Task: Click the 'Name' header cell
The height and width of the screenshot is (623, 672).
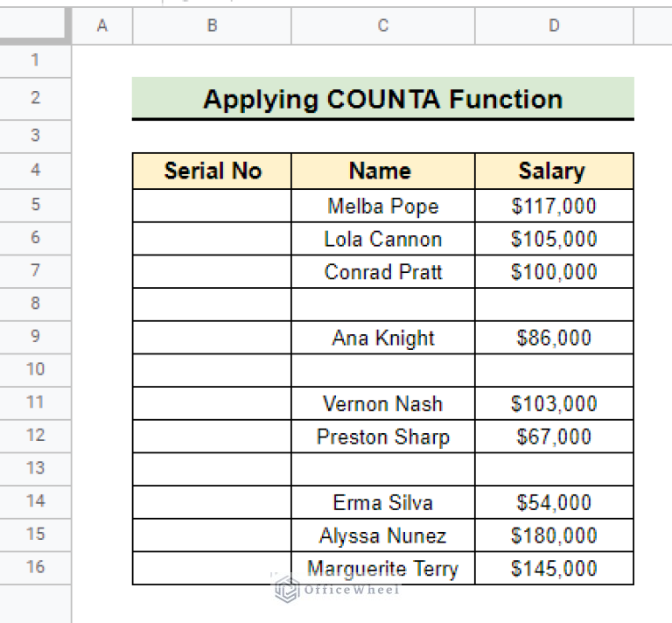Action: click(382, 171)
